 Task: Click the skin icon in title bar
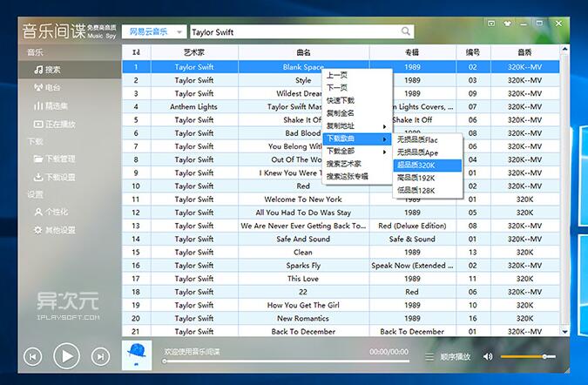508,24
